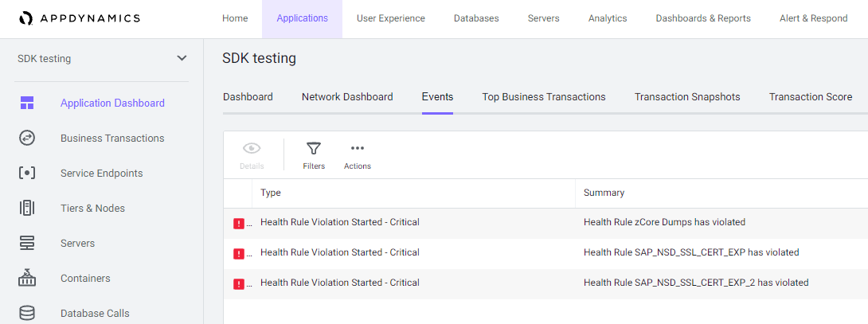This screenshot has width=868, height=324.
Task: Expand the SDK testing application dropdown
Action: click(x=182, y=58)
